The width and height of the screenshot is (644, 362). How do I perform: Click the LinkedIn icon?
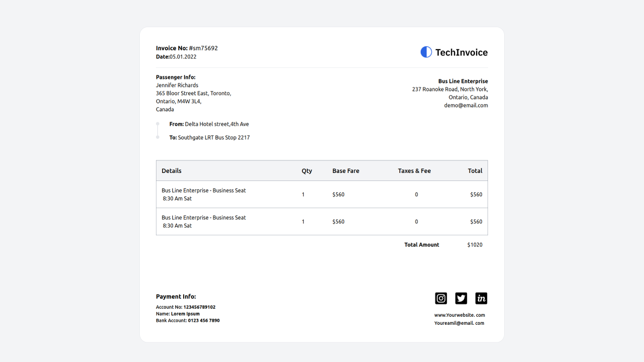point(481,298)
